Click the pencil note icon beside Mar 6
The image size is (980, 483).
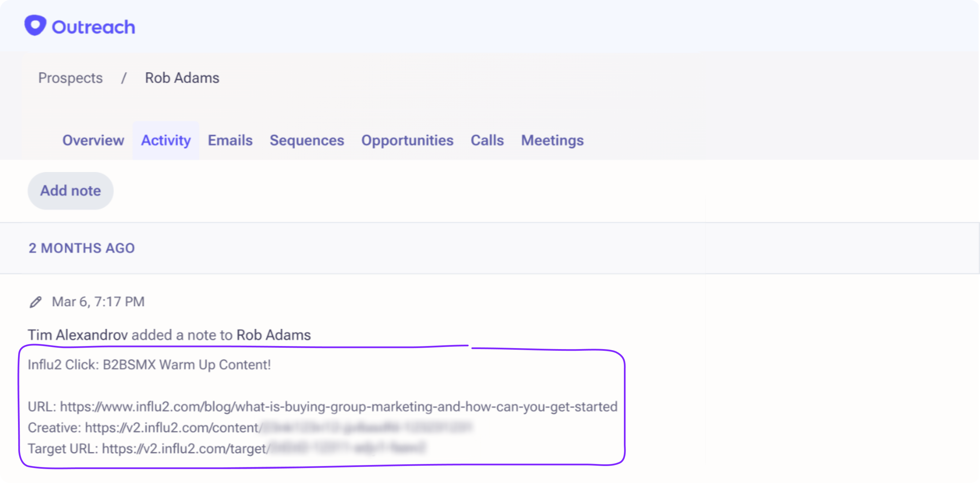(35, 302)
